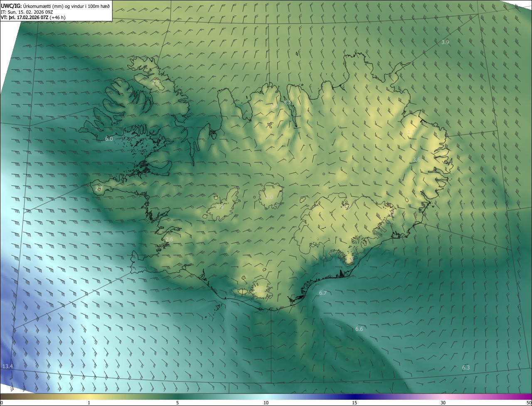Click the 1.1 value label on the map

coord(411,132)
